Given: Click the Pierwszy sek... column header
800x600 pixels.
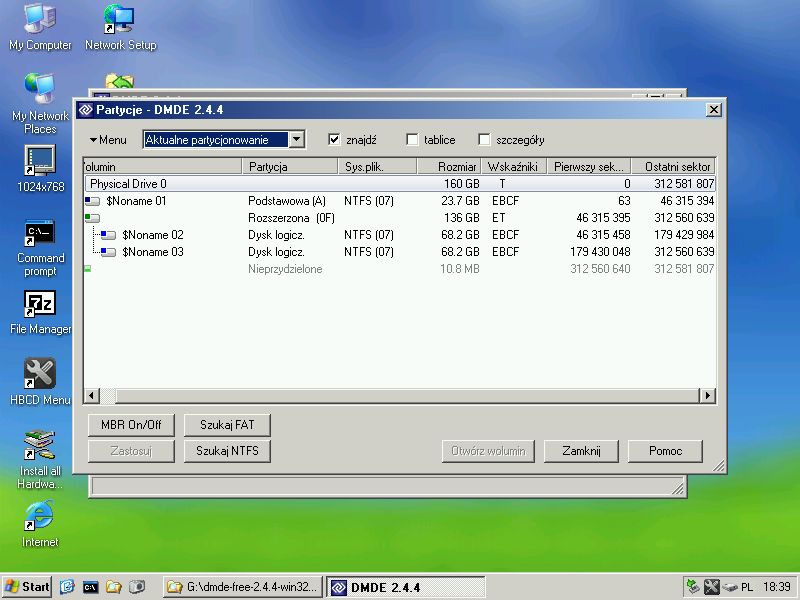Looking at the screenshot, I should [589, 167].
